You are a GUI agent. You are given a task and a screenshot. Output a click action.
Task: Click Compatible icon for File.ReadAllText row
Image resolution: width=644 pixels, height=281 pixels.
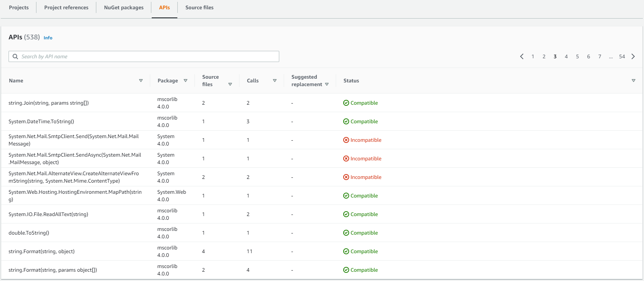[346, 214]
